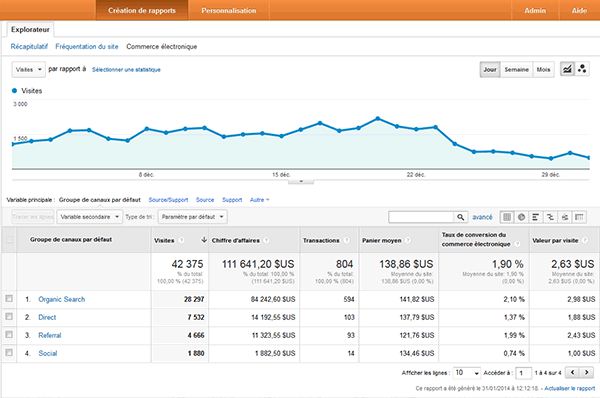Viewport: 600px width, 398px height.
Task: Open Organic Search channel row
Action: click(x=62, y=299)
